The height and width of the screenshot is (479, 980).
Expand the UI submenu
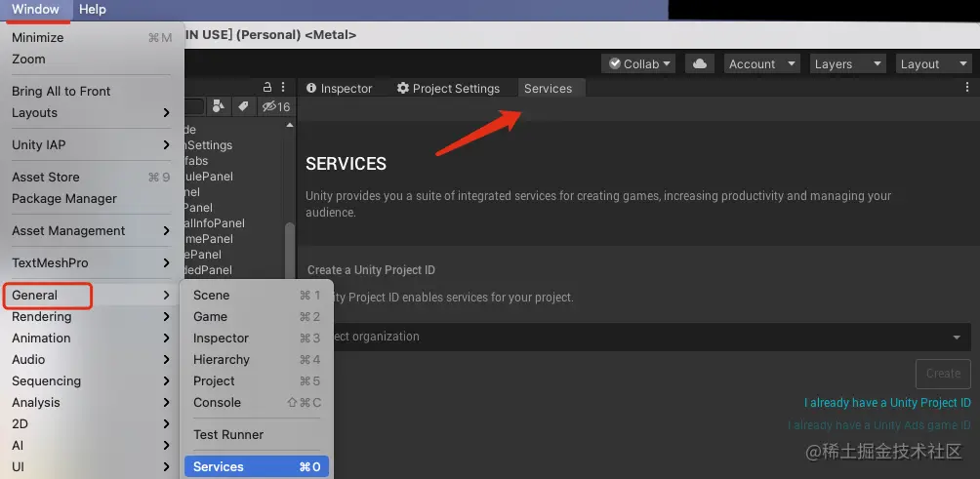[x=92, y=466]
